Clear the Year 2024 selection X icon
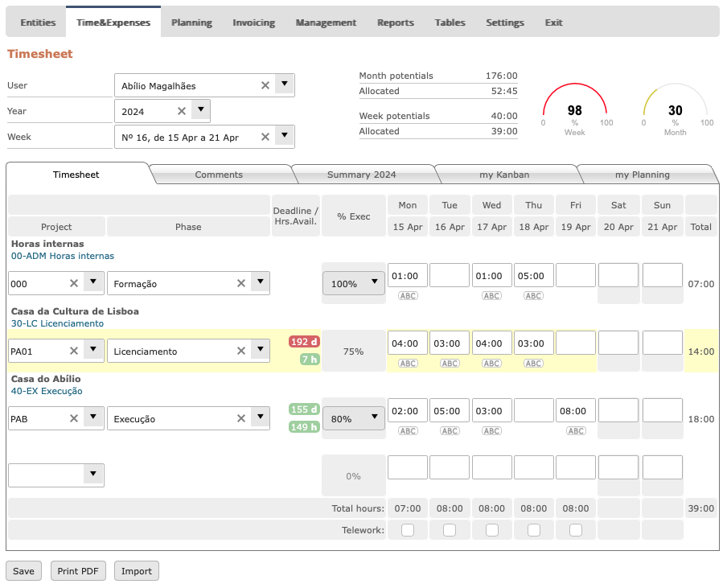The width and height of the screenshot is (727, 588). click(x=182, y=111)
